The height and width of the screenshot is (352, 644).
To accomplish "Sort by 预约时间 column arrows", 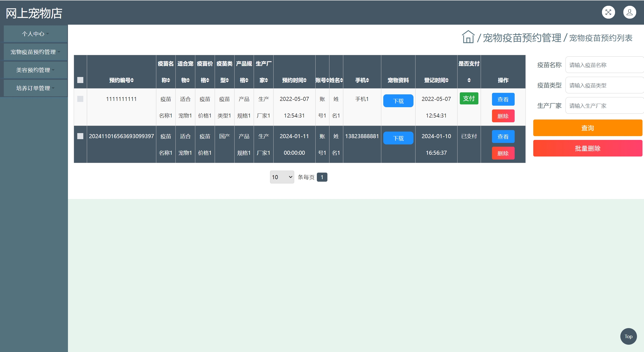I will pyautogui.click(x=305, y=80).
